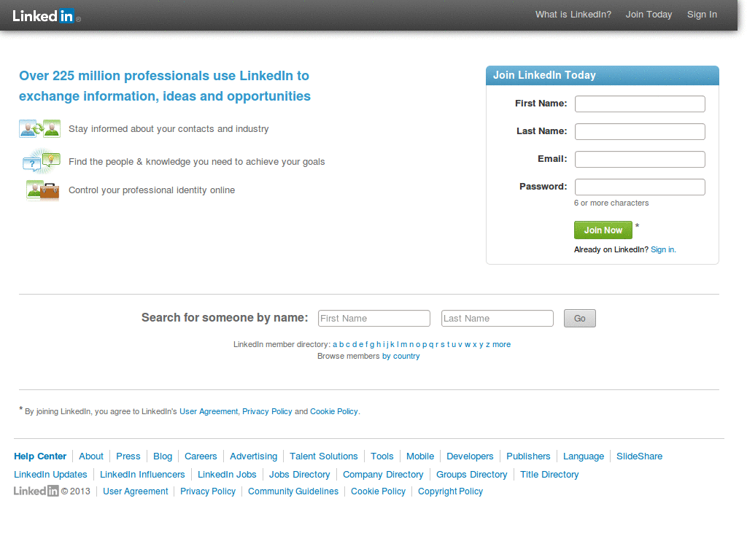
Task: Open the Advertising footer link
Action: (x=253, y=456)
